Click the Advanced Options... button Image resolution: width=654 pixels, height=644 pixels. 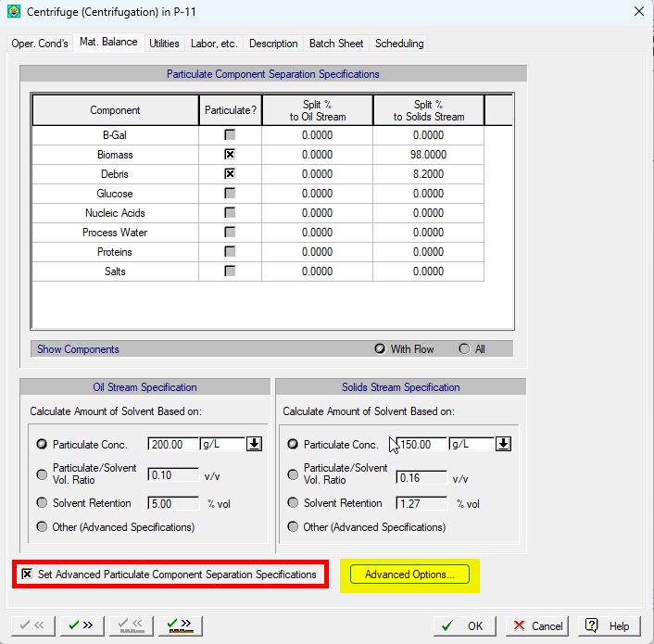[x=409, y=575]
